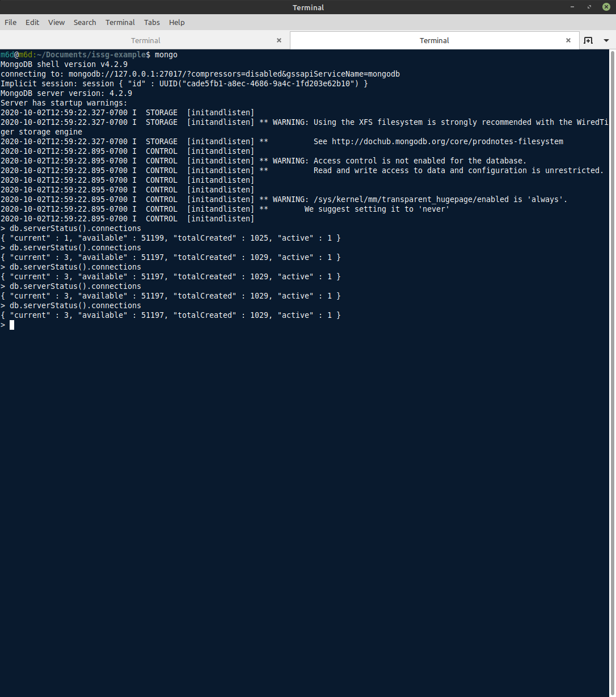The width and height of the screenshot is (616, 697).
Task: Click the XFS filesystem warning line
Action: point(305,122)
